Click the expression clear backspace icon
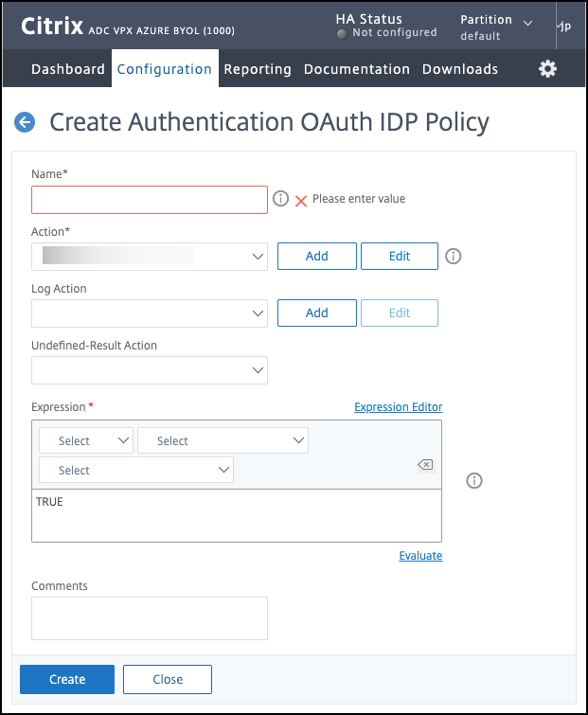Screen dimensions: 588x715 [x=425, y=464]
